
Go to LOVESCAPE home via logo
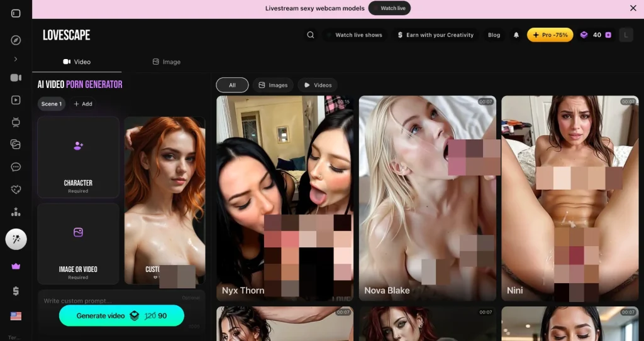point(66,35)
